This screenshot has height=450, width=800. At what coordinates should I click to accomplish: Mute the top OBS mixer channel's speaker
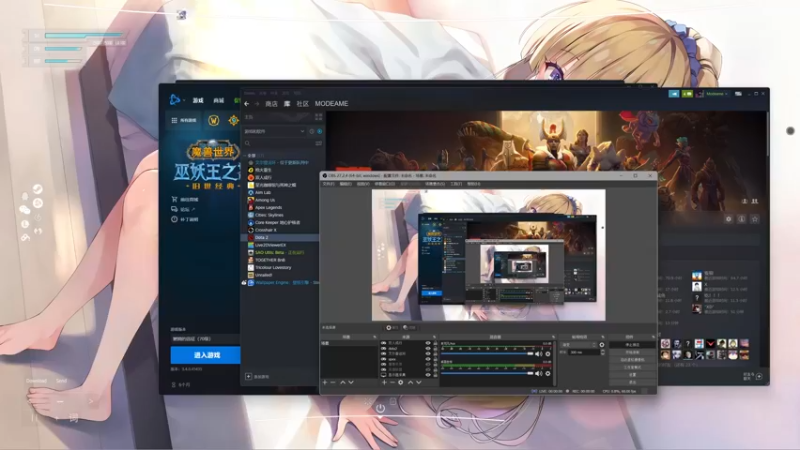point(538,354)
